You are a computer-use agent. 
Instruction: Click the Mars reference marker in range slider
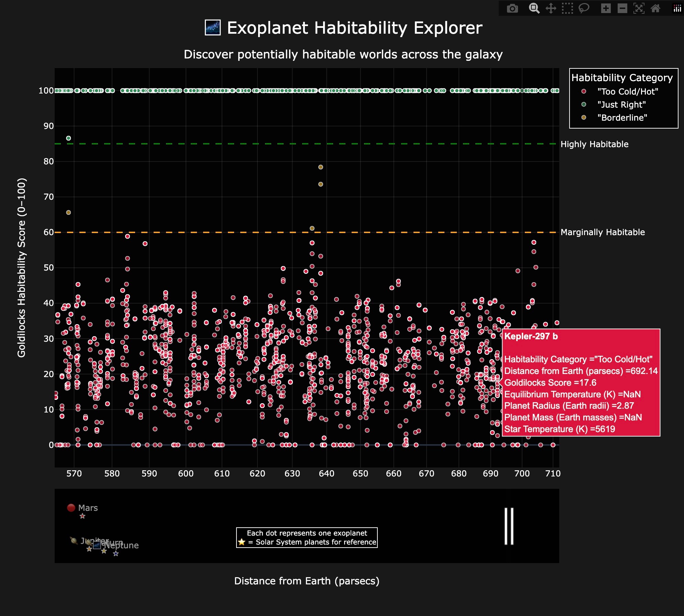point(82,516)
